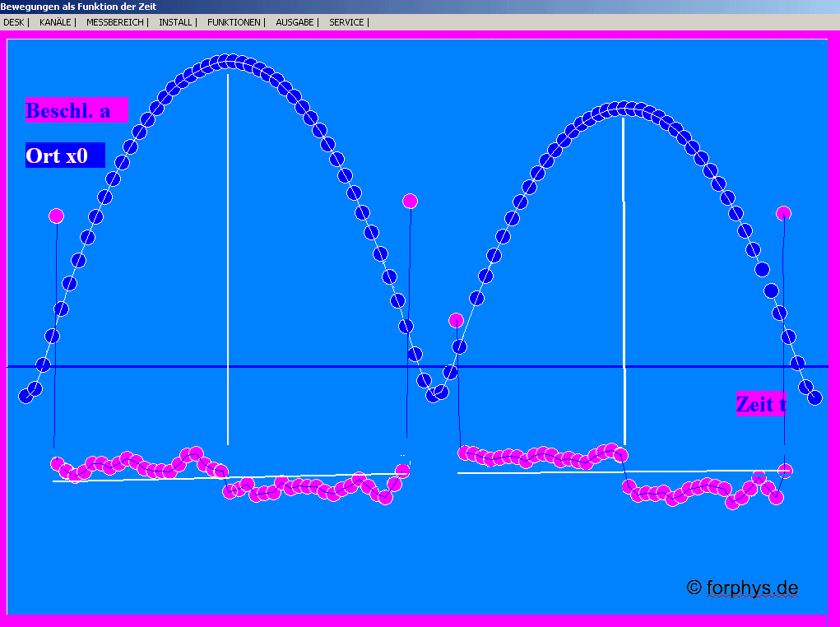840x627 pixels.
Task: Open the KANÄLE menu
Action: tap(55, 22)
